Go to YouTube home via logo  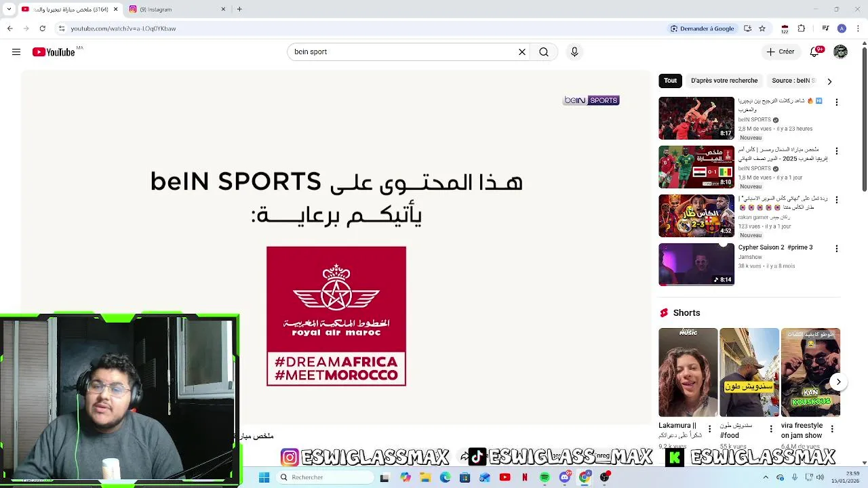(54, 52)
